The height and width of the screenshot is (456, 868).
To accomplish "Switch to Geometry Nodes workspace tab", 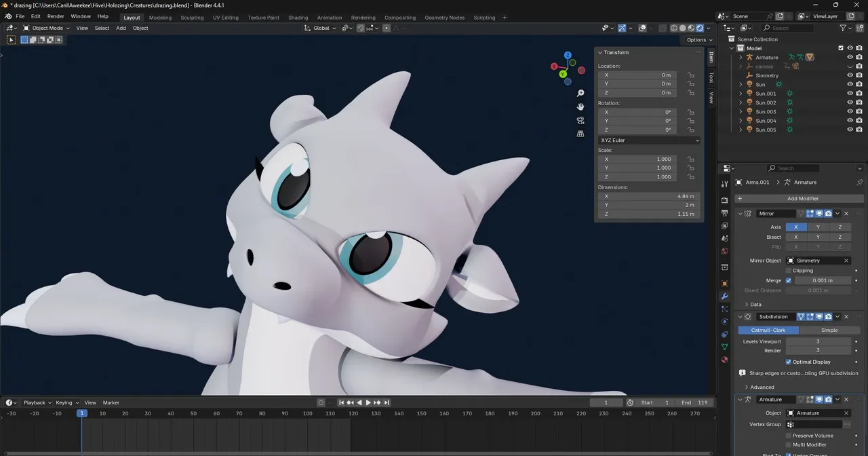I will (x=445, y=17).
